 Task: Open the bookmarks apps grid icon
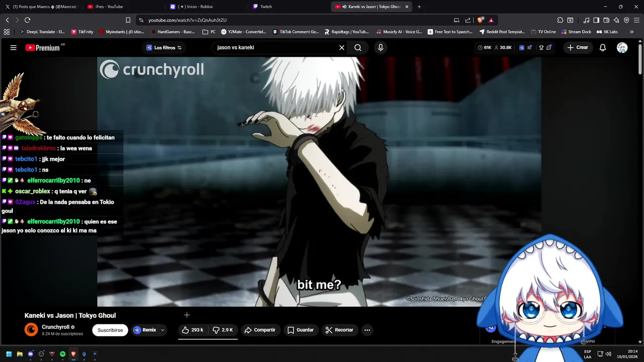pos(7,32)
